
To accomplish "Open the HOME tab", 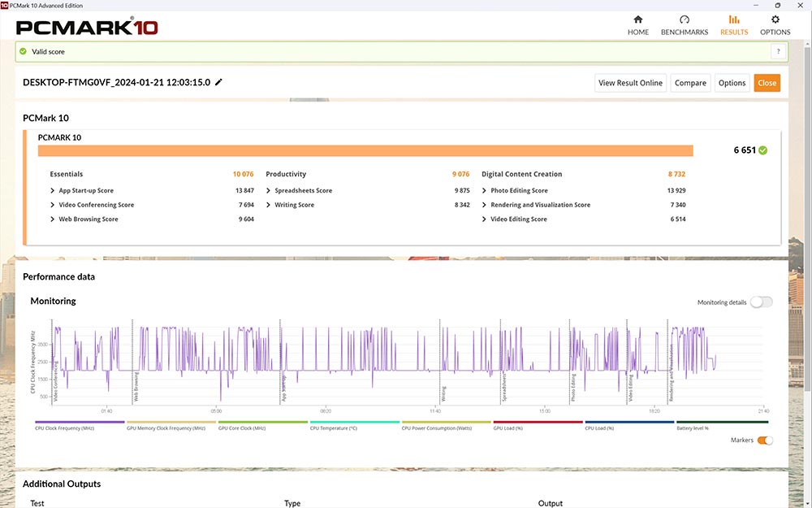I will coord(638,25).
